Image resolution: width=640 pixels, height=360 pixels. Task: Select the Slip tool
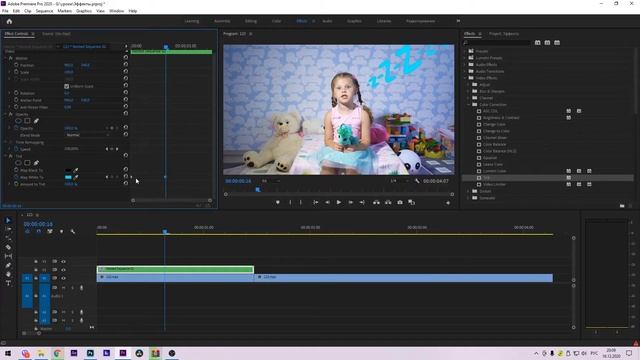click(x=8, y=256)
